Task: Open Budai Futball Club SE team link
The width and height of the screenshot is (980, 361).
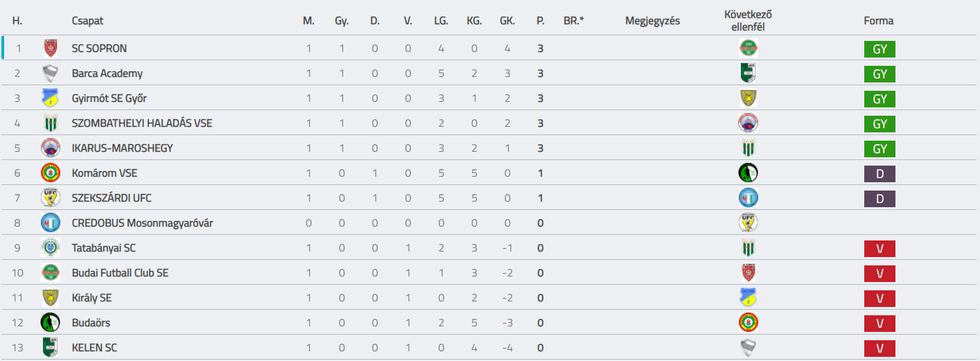Action: tap(121, 273)
